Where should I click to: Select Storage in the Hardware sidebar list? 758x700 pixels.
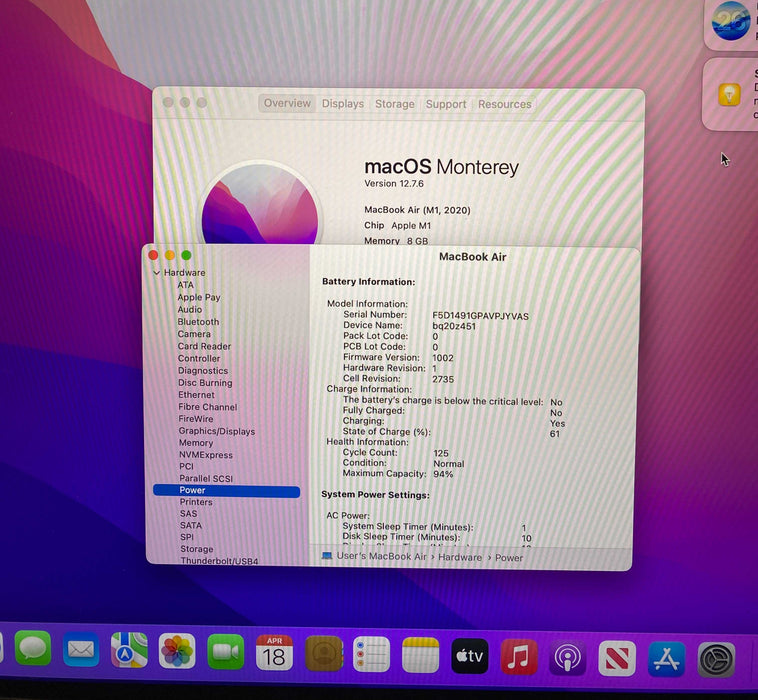(x=197, y=549)
